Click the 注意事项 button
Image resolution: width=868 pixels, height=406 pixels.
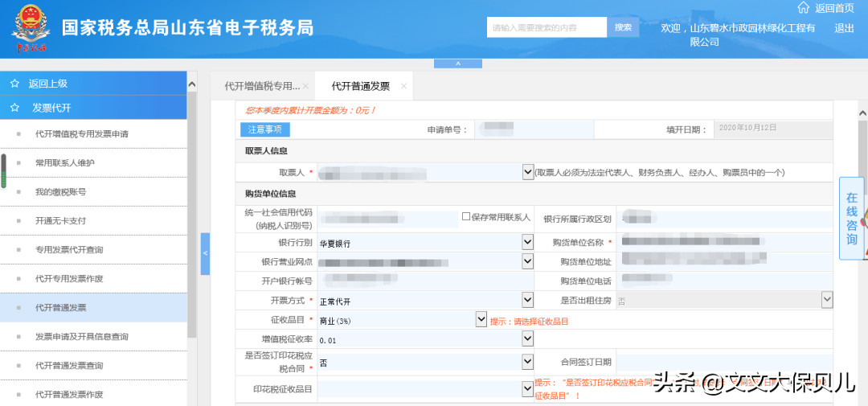click(x=265, y=129)
